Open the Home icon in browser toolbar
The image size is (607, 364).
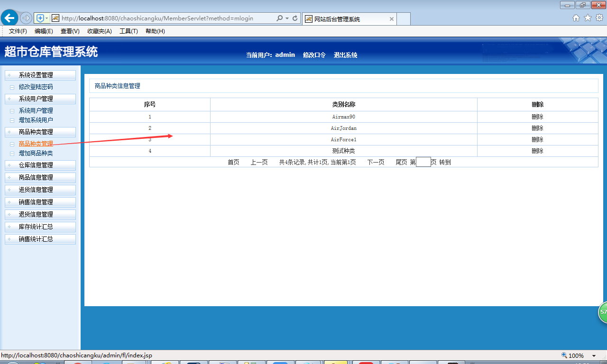pos(576,18)
